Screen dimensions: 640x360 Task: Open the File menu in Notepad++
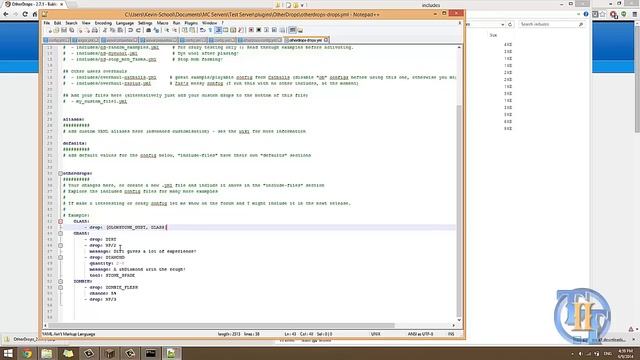tap(47, 23)
